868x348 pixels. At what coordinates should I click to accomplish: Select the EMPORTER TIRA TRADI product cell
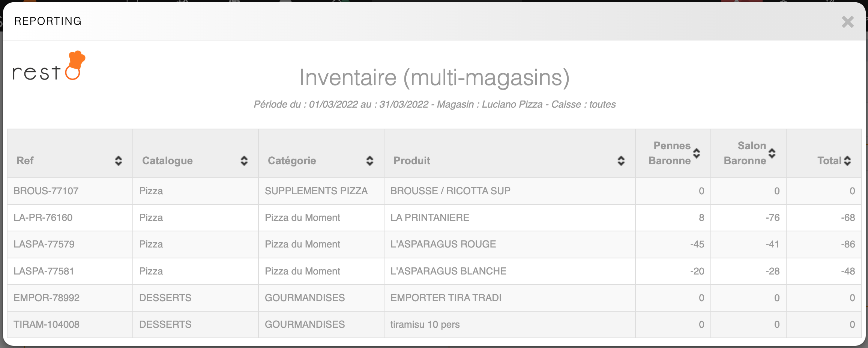click(x=446, y=298)
